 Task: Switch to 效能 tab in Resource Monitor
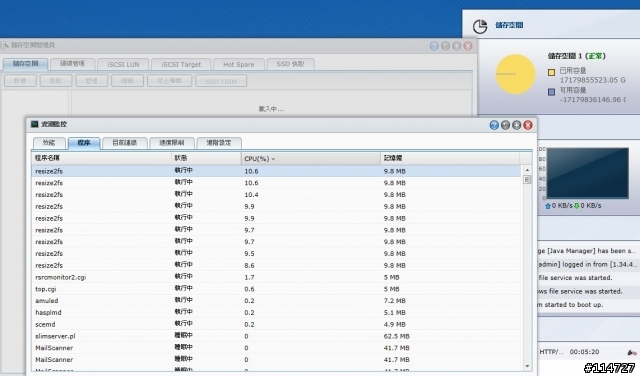point(49,143)
